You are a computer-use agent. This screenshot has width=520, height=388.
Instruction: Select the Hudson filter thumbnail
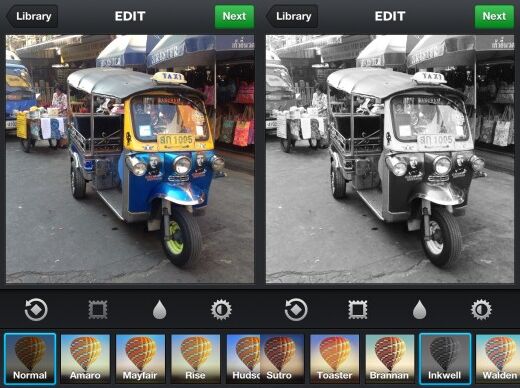243,358
